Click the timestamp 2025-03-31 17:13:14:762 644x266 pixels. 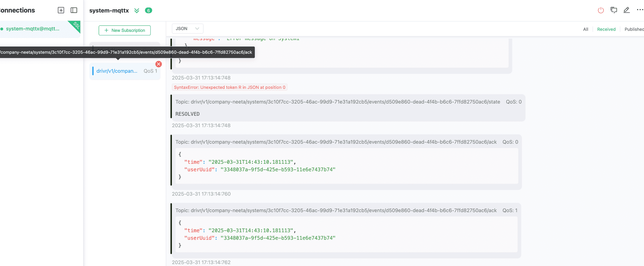coord(201,262)
